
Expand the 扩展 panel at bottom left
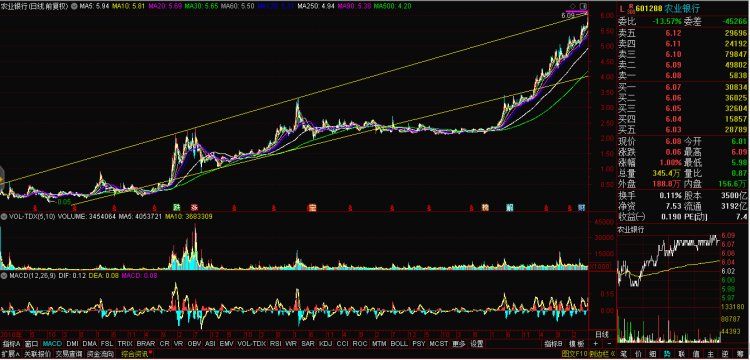coord(10,354)
